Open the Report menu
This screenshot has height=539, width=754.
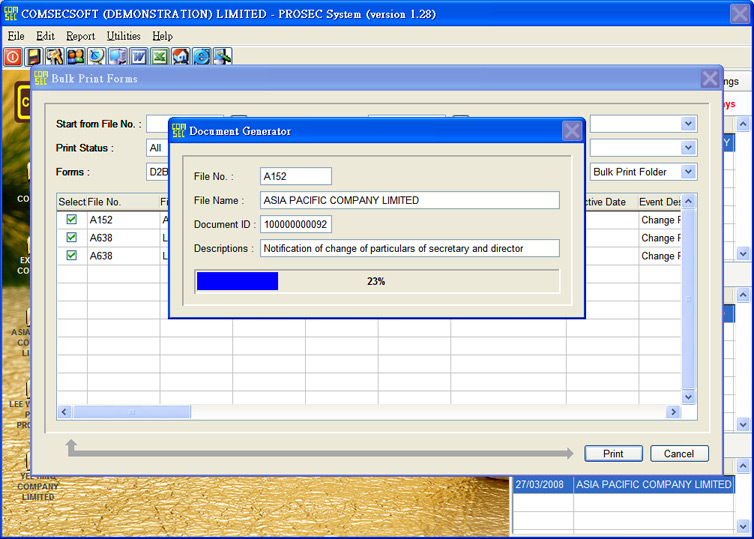(x=80, y=36)
